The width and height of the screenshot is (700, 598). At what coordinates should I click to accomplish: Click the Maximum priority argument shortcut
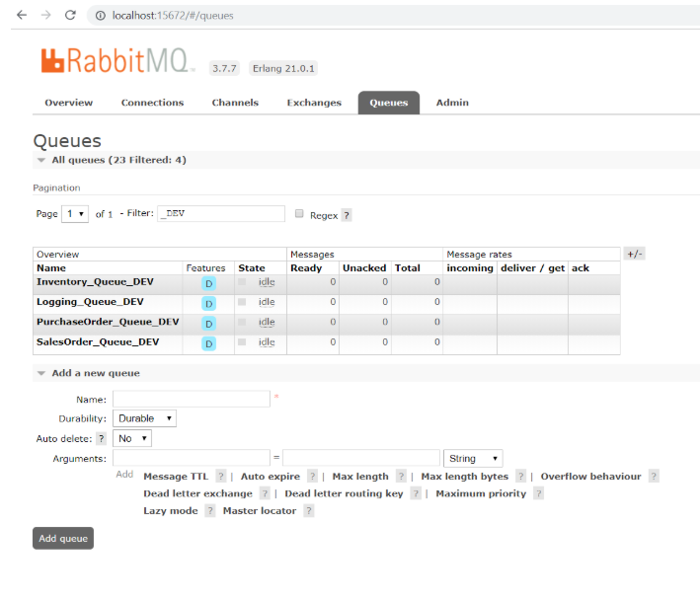coord(481,493)
